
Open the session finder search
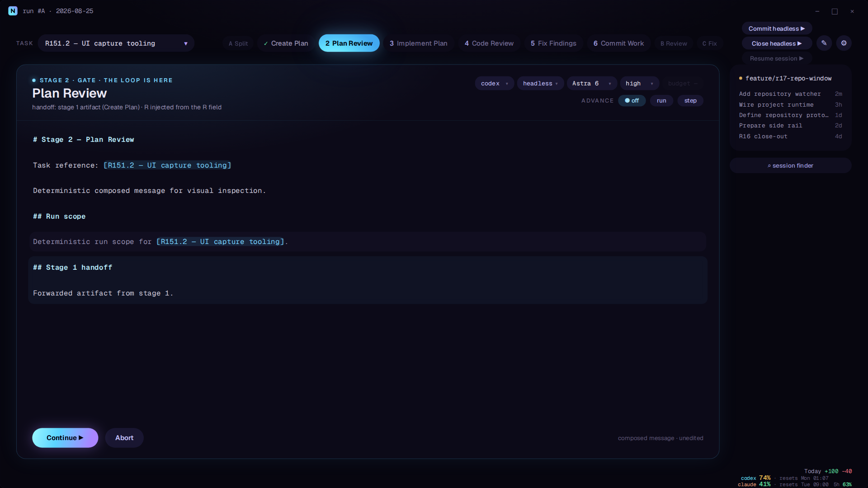pos(790,165)
